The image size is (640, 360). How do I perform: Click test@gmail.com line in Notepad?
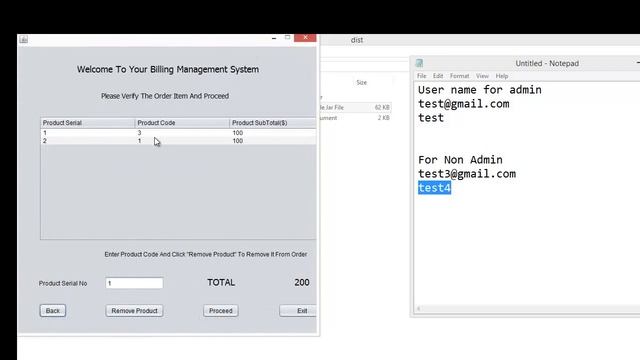click(x=464, y=104)
